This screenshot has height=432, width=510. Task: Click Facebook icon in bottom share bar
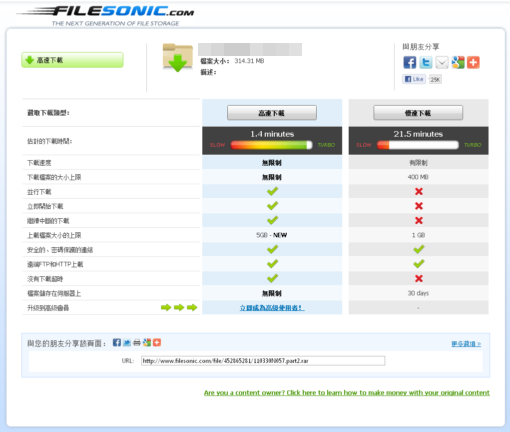117,342
